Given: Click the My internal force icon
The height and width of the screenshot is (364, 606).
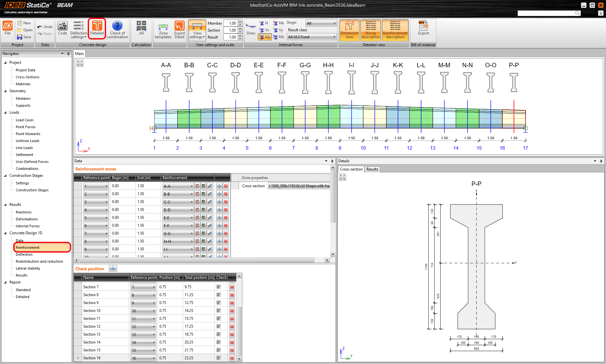Looking at the screenshot, I should coord(265,37).
